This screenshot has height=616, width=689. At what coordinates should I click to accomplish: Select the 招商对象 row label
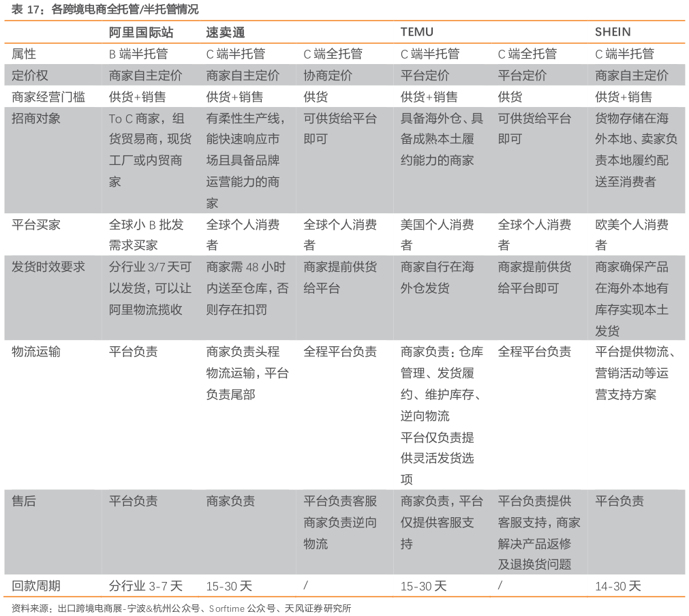point(37,119)
